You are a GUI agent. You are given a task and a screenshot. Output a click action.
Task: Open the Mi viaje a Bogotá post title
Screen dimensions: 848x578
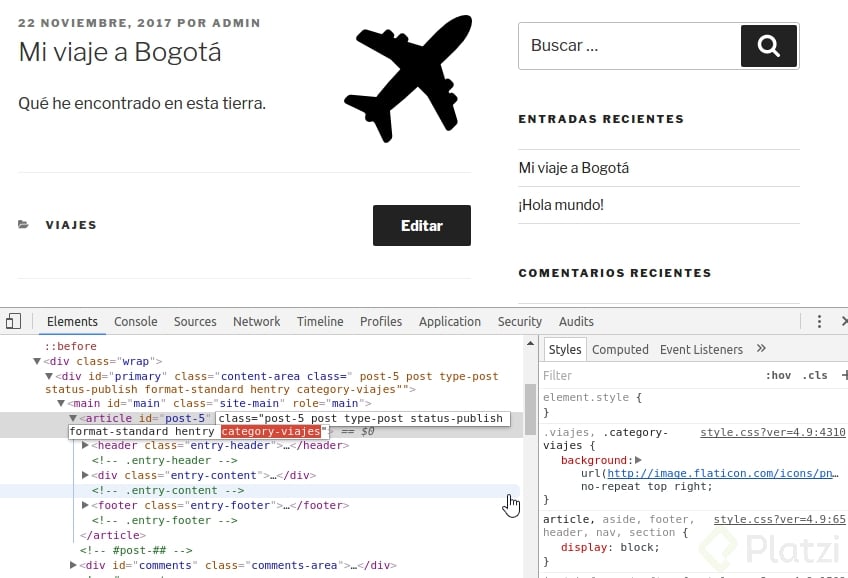coord(120,52)
